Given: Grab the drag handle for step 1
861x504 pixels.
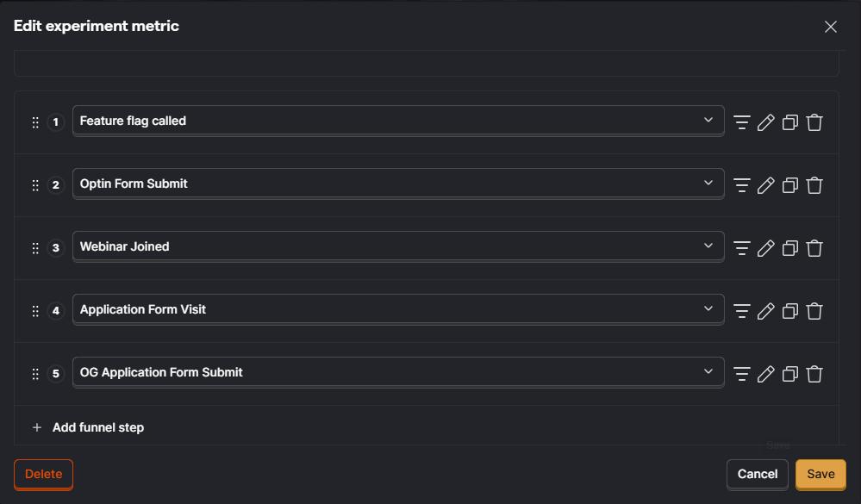Looking at the screenshot, I should (35, 122).
